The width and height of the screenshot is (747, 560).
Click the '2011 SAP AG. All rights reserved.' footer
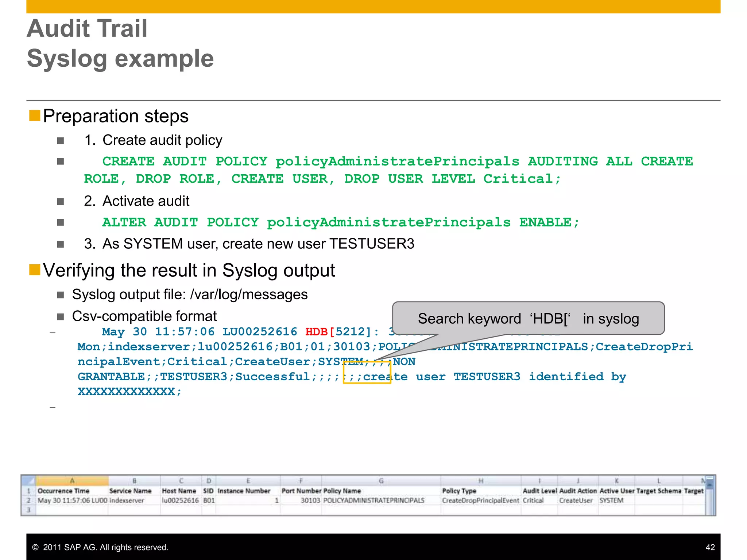pyautogui.click(x=100, y=547)
